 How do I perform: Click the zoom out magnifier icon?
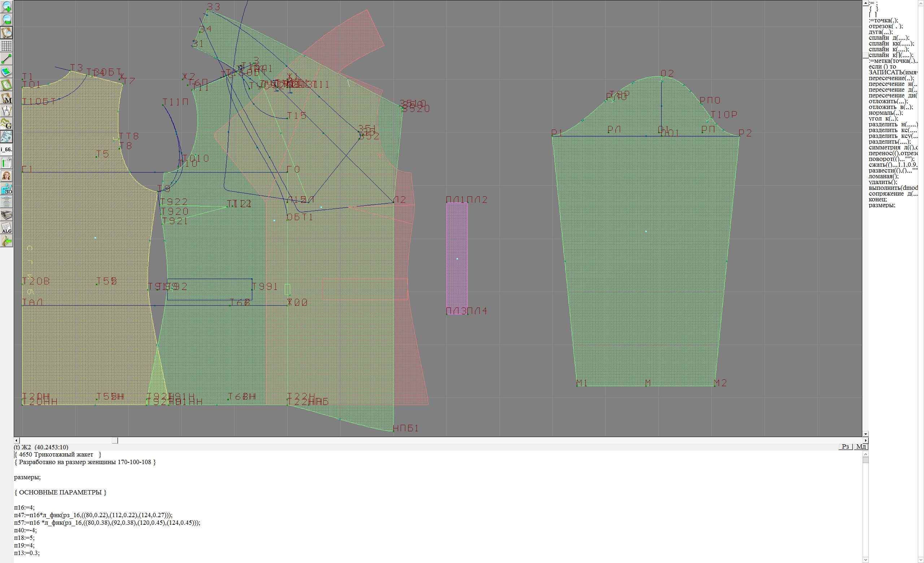(6, 19)
